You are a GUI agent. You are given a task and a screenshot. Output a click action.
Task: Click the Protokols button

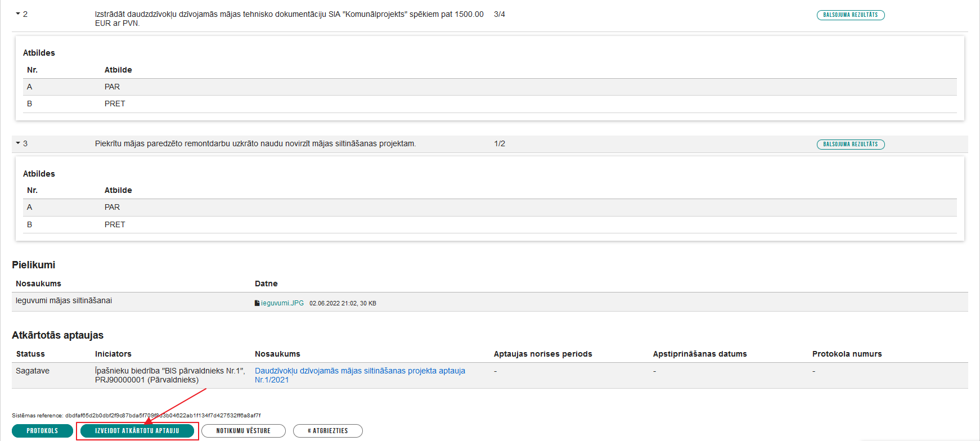[42, 431]
